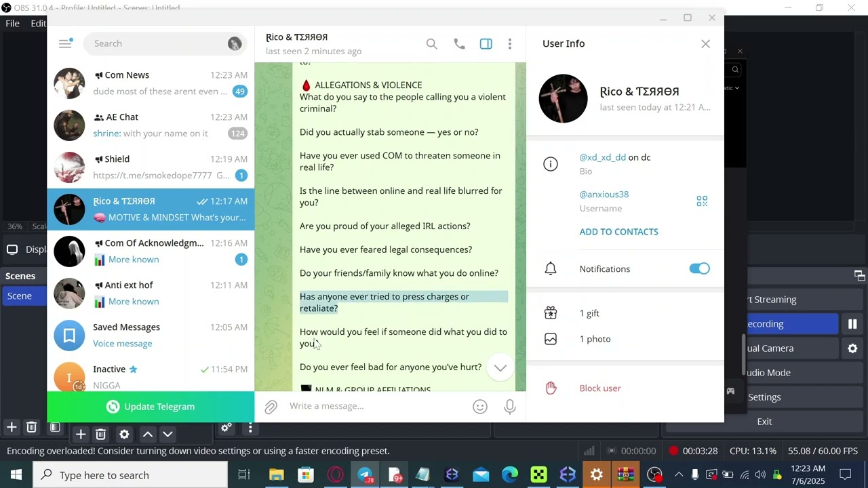
Task: Open audio mixer advanced settings gear
Action: tap(226, 428)
